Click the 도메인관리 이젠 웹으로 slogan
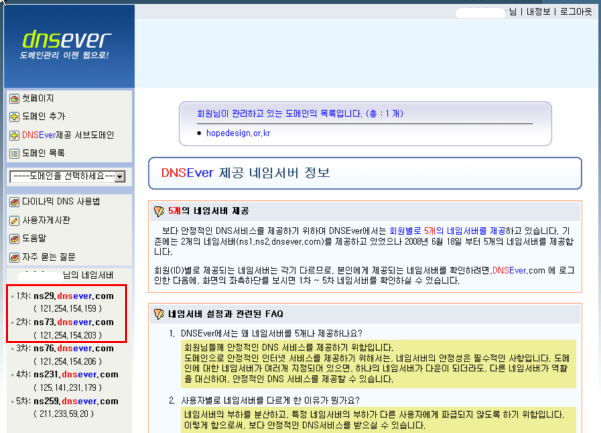 point(64,56)
